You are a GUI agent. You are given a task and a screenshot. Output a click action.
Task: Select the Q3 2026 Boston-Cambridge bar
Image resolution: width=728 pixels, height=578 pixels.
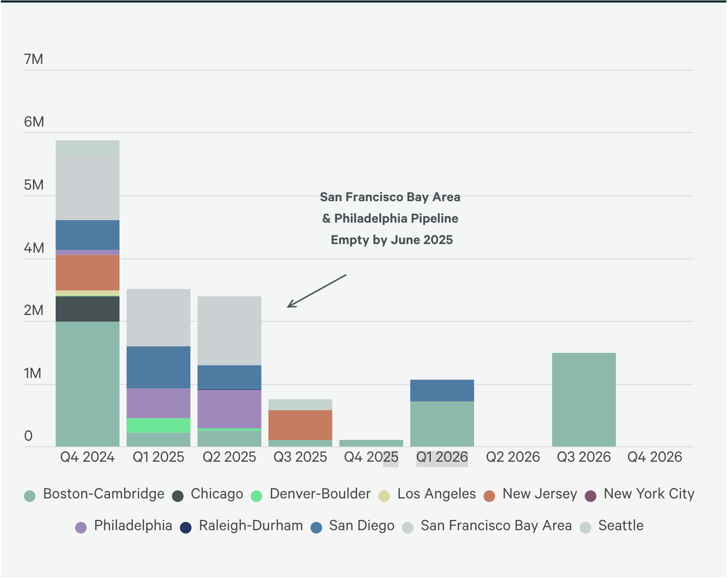584,399
